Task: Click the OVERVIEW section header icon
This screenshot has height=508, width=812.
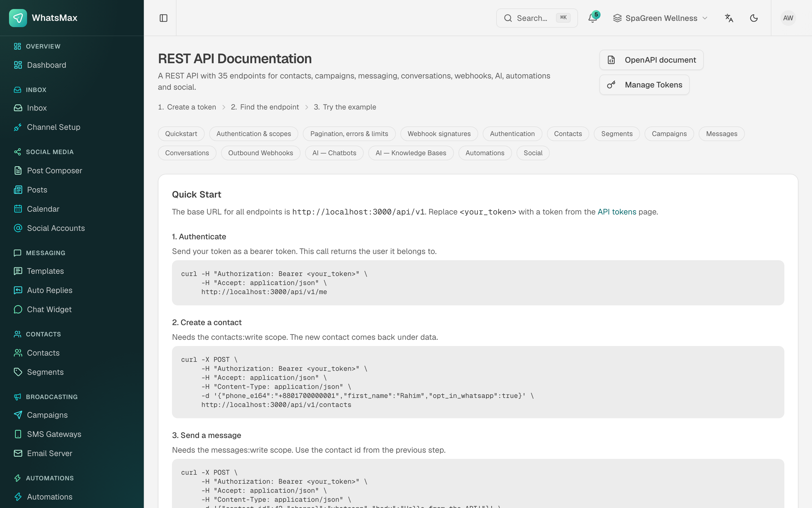Action: [x=17, y=46]
